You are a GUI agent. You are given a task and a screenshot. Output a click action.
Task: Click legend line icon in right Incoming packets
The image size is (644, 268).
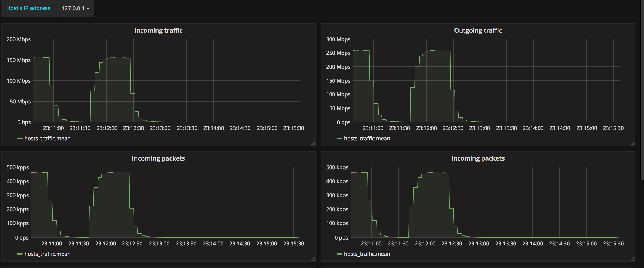(339, 254)
